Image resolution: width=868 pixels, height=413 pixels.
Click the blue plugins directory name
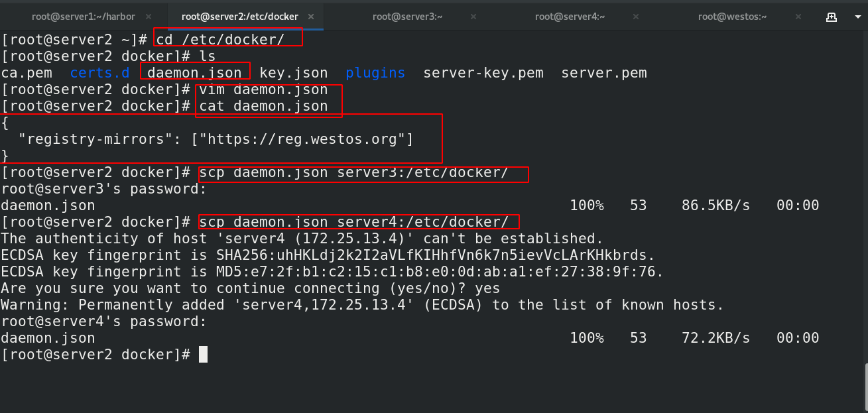pyautogui.click(x=375, y=73)
